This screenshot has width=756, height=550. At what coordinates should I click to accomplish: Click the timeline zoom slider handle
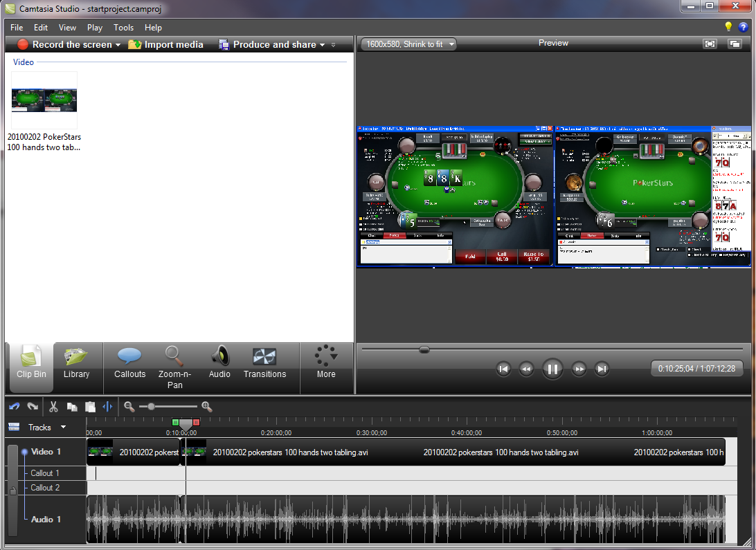click(x=152, y=407)
